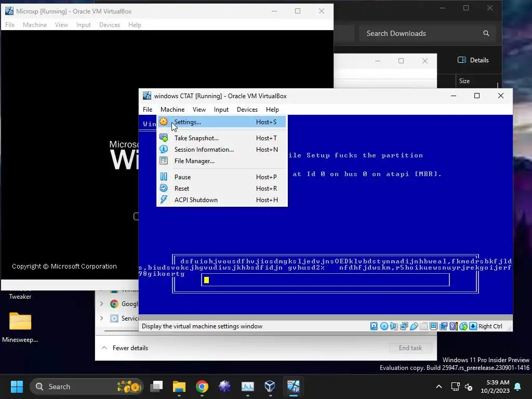Open clock and date flyout
This screenshot has width=532, height=399.
click(x=495, y=387)
